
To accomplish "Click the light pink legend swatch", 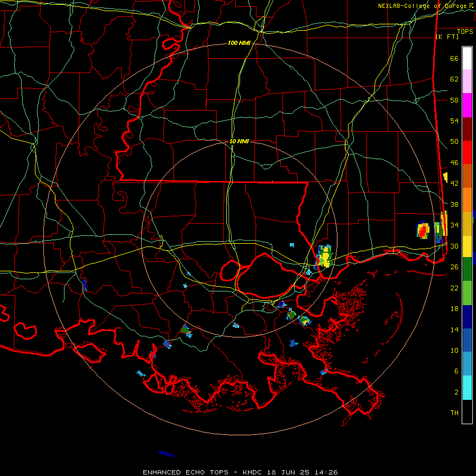I will click(x=467, y=81).
